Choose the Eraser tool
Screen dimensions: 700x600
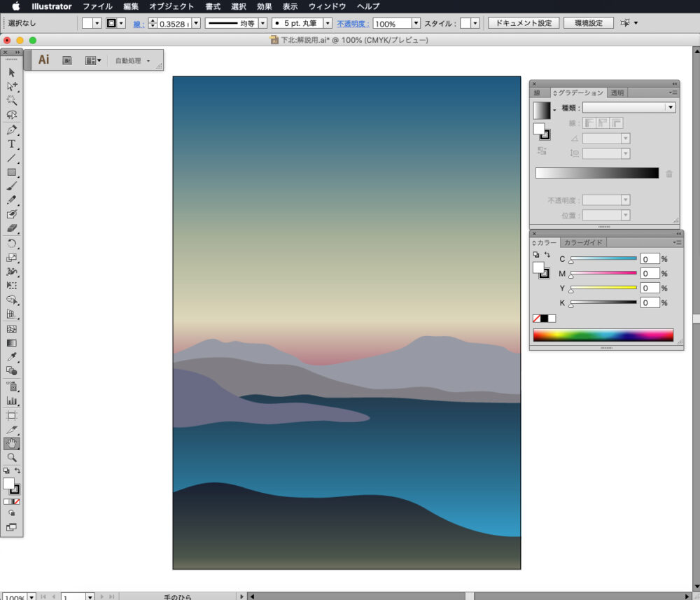pos(12,229)
